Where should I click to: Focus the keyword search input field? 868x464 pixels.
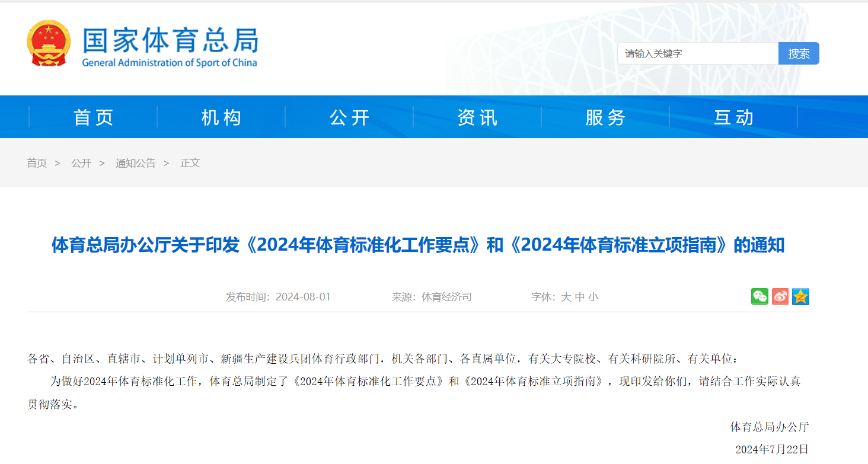[698, 53]
